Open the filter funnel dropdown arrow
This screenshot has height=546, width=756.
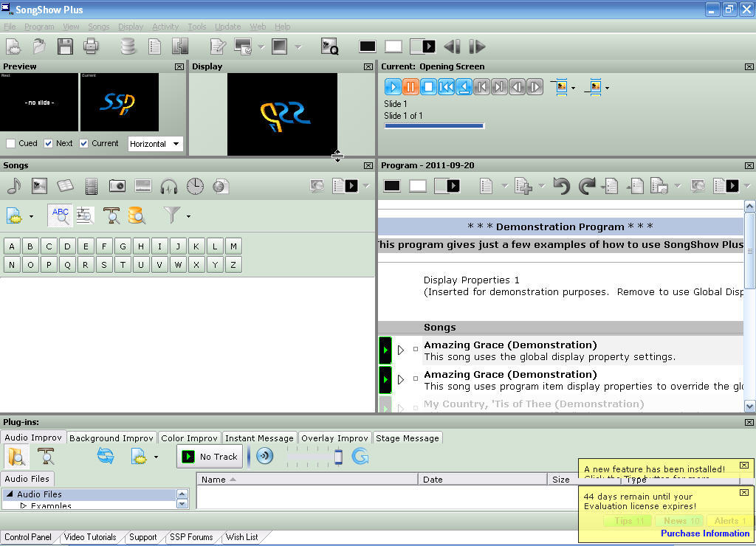click(x=188, y=216)
